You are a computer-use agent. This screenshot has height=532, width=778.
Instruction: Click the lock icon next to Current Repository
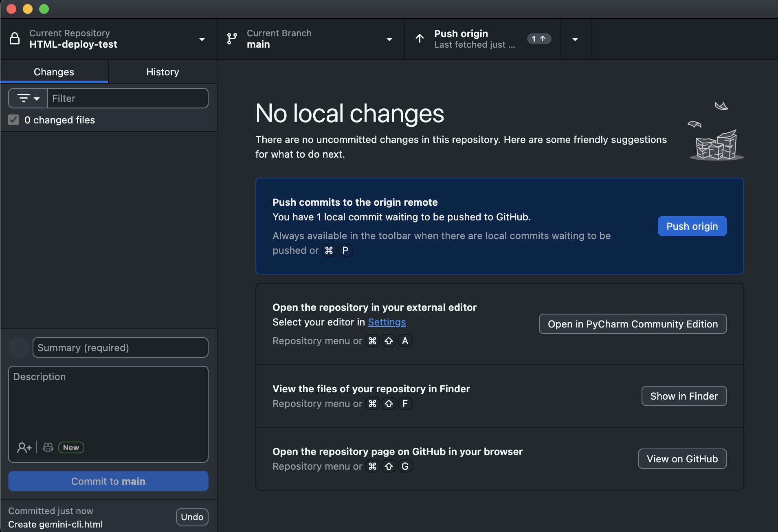[15, 39]
